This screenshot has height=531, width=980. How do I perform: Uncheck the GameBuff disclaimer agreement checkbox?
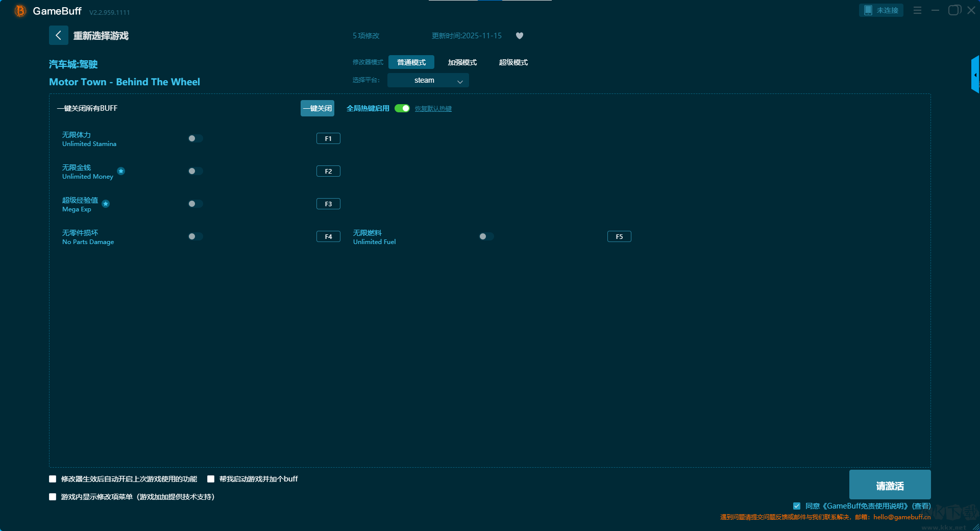(796, 506)
